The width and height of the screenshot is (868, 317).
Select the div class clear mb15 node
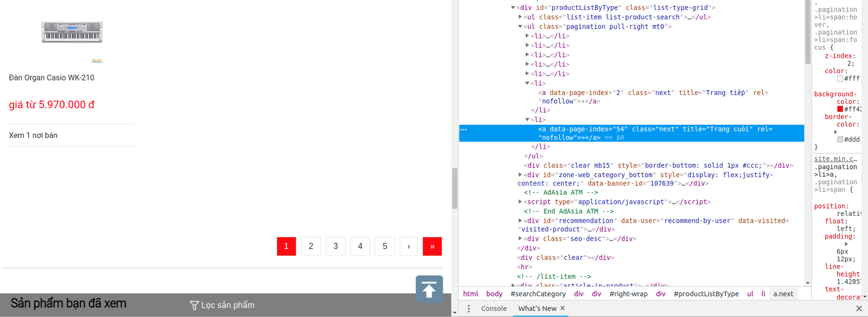[x=659, y=165]
